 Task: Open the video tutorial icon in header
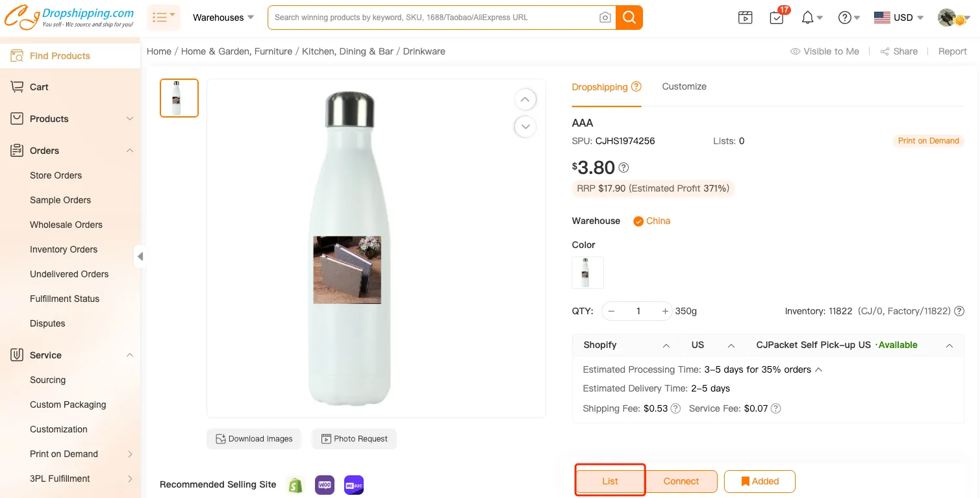click(746, 18)
